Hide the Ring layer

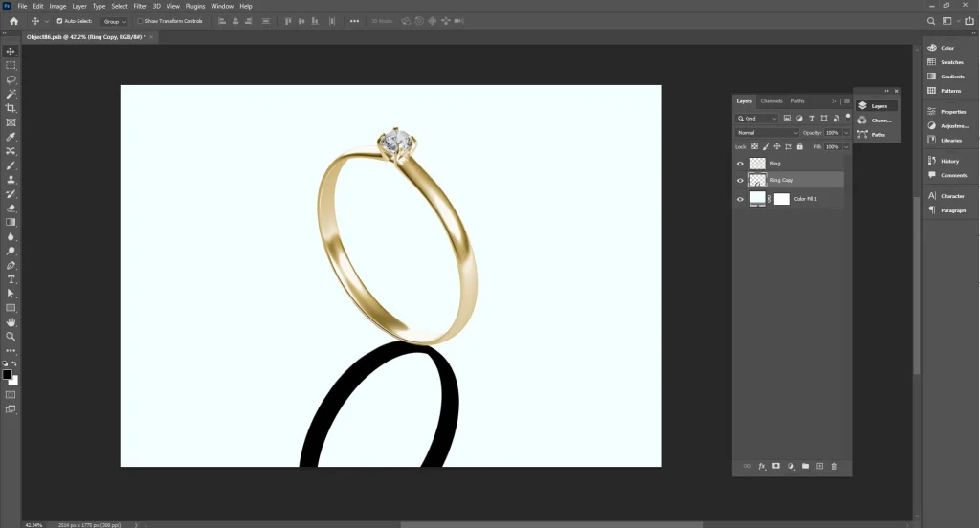click(x=740, y=164)
